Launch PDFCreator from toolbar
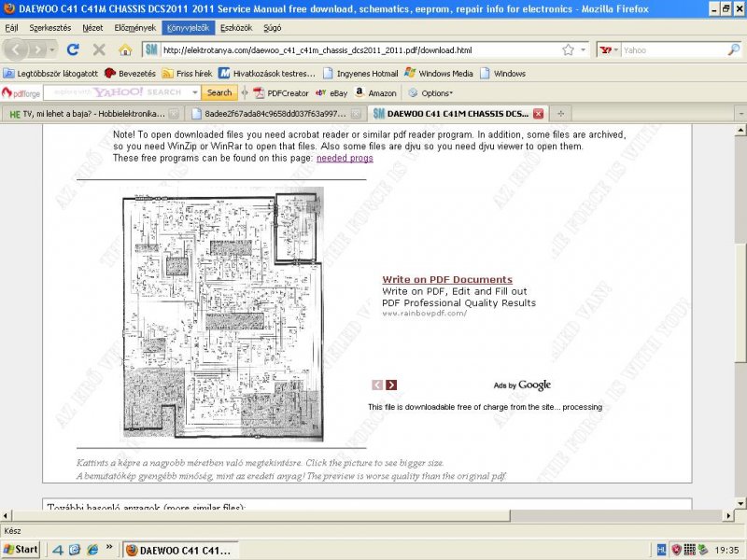 pyautogui.click(x=281, y=93)
